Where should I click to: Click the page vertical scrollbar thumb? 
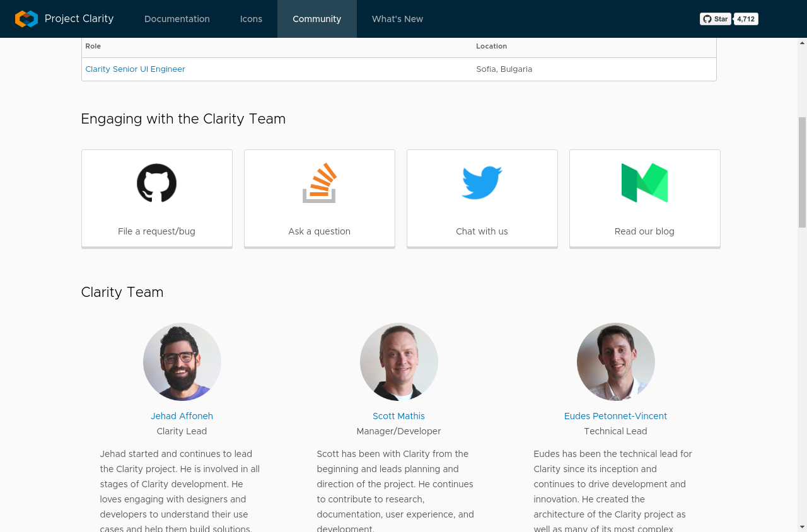(x=802, y=172)
